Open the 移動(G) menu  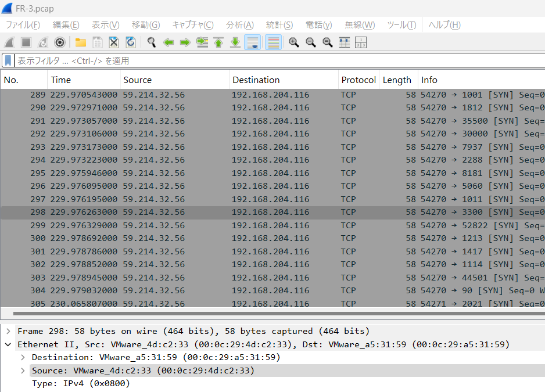tap(146, 24)
